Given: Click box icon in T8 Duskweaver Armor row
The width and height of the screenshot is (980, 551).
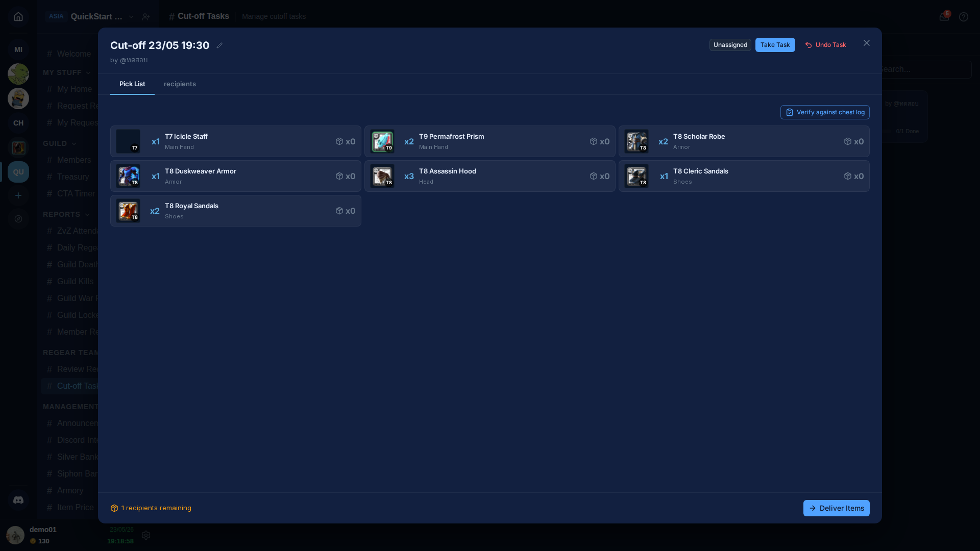Looking at the screenshot, I should coord(339,176).
